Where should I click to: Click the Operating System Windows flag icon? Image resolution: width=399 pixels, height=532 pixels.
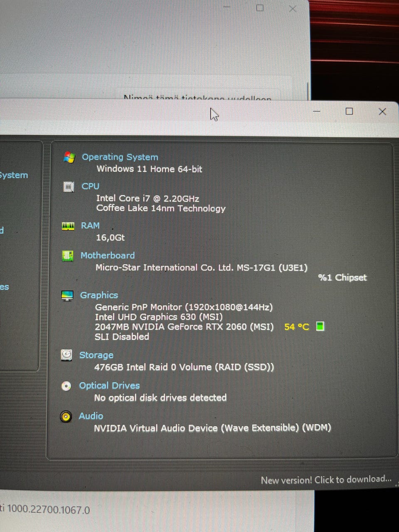point(69,157)
